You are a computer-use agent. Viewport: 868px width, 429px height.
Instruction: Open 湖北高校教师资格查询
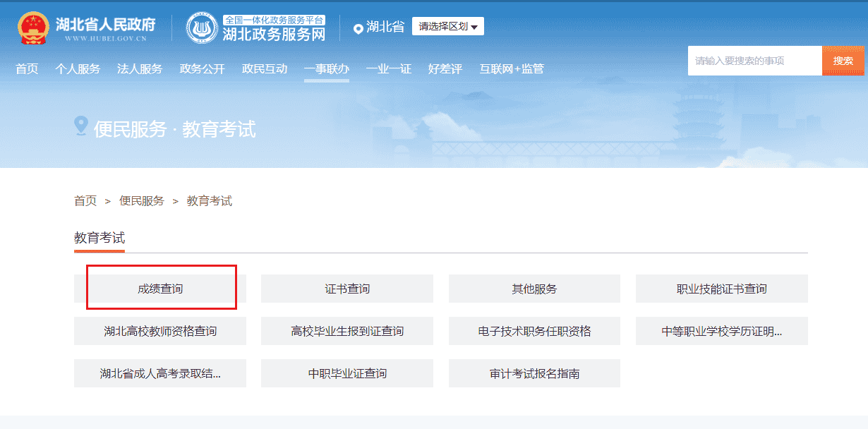tap(160, 331)
